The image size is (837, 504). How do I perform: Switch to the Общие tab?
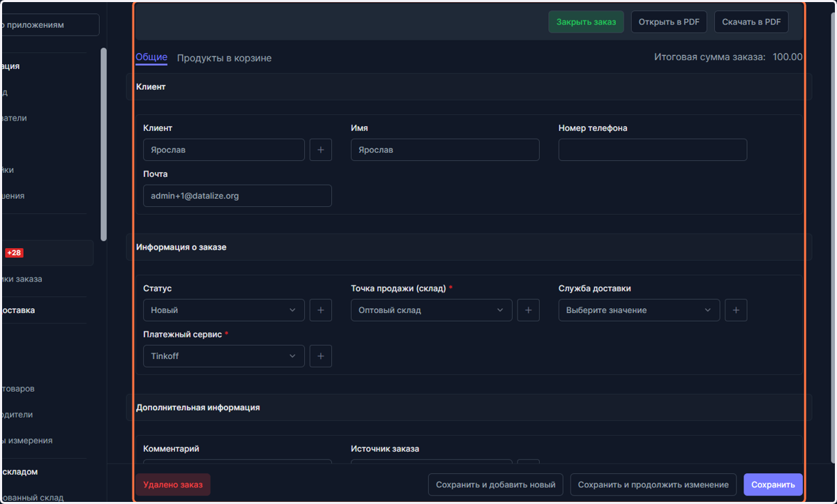(151, 58)
